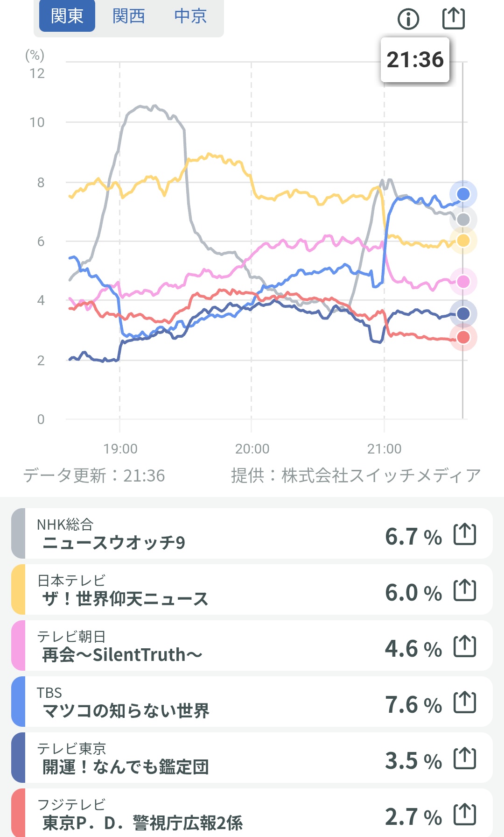Share the テレビ東京 なんでも鑑定団 rating
The width and height of the screenshot is (504, 837).
[x=465, y=759]
